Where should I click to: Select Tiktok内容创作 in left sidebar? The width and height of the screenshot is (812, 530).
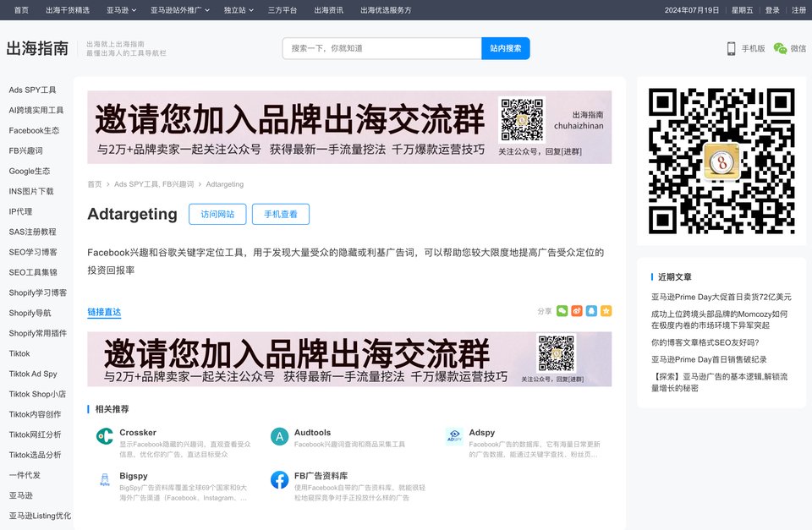pyautogui.click(x=35, y=414)
